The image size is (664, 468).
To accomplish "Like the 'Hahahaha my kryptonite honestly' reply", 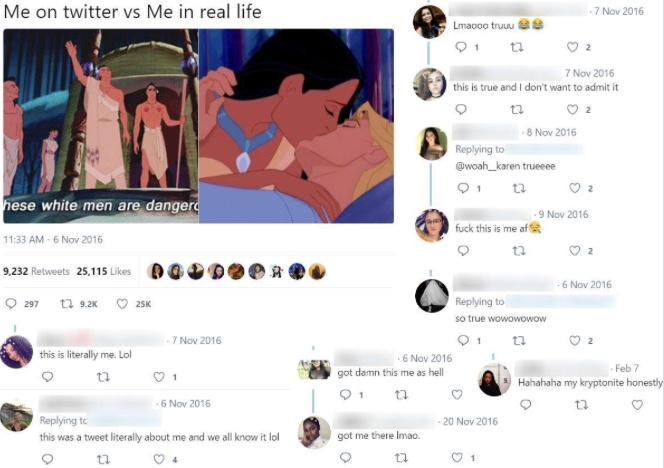I will pos(637,405).
